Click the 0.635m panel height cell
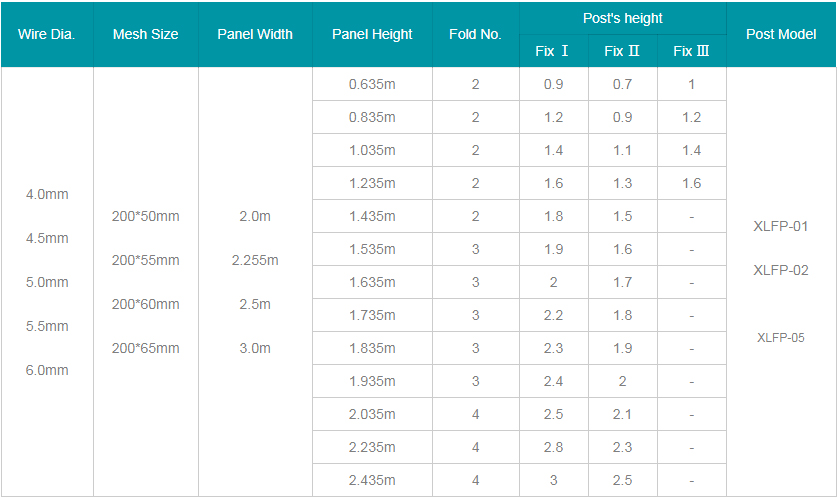The width and height of the screenshot is (840, 501). (372, 84)
